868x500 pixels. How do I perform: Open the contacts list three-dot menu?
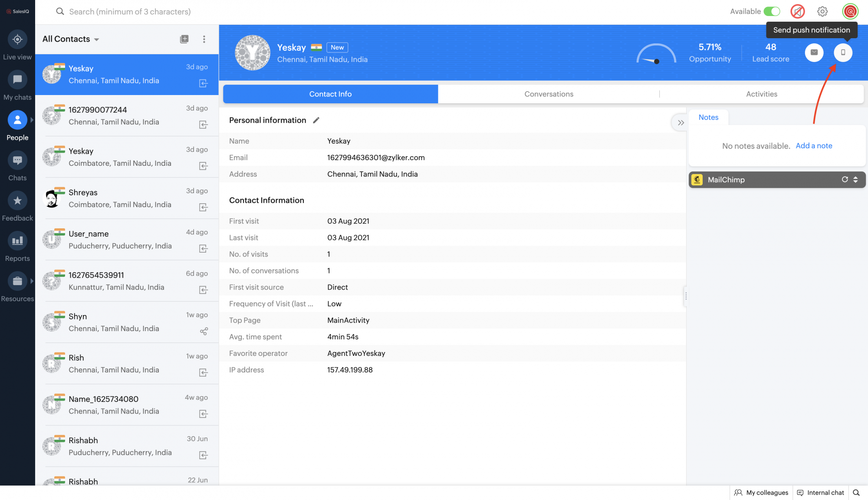[x=204, y=39]
